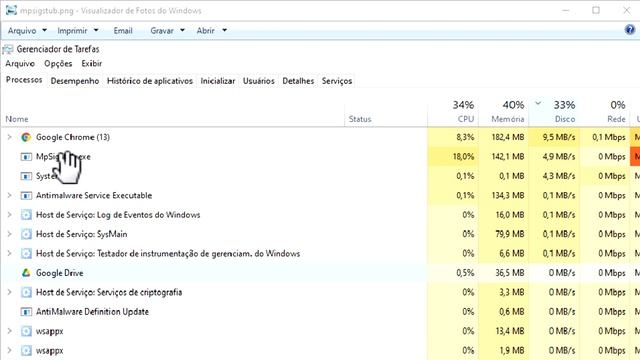Expand the Antimalware Service Executable row
This screenshot has width=640, height=360.
9,196
